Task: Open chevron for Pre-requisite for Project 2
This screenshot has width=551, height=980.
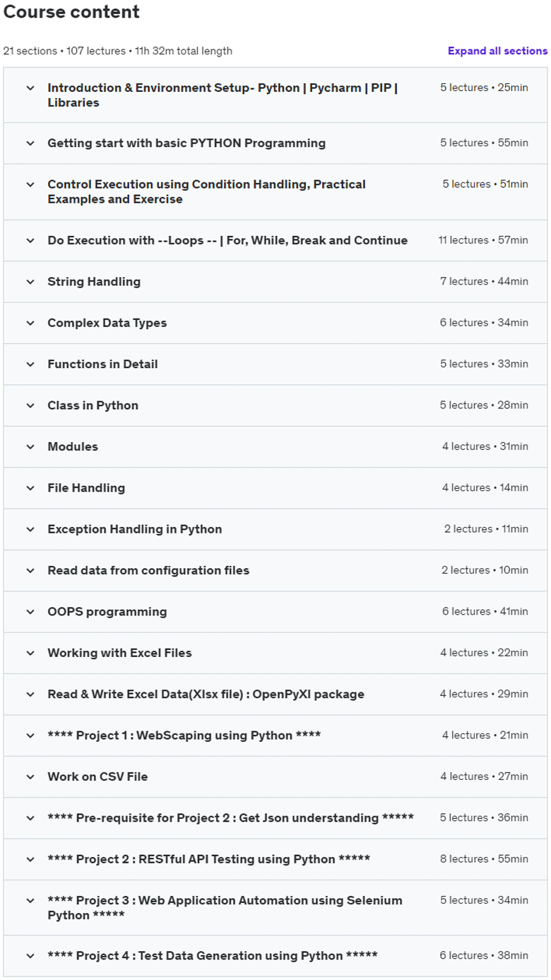Action: tap(30, 818)
